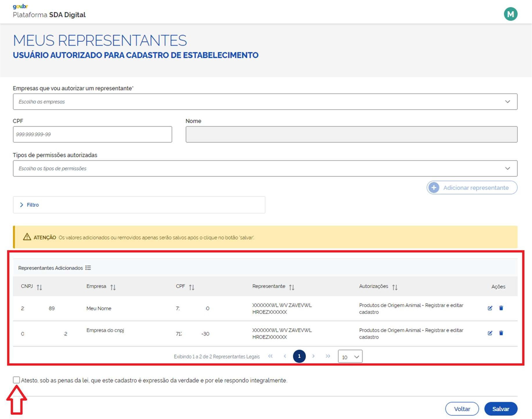Delete the Meu Nome representative via trash icon
Viewport: 532px width, 419px height.
click(x=501, y=308)
